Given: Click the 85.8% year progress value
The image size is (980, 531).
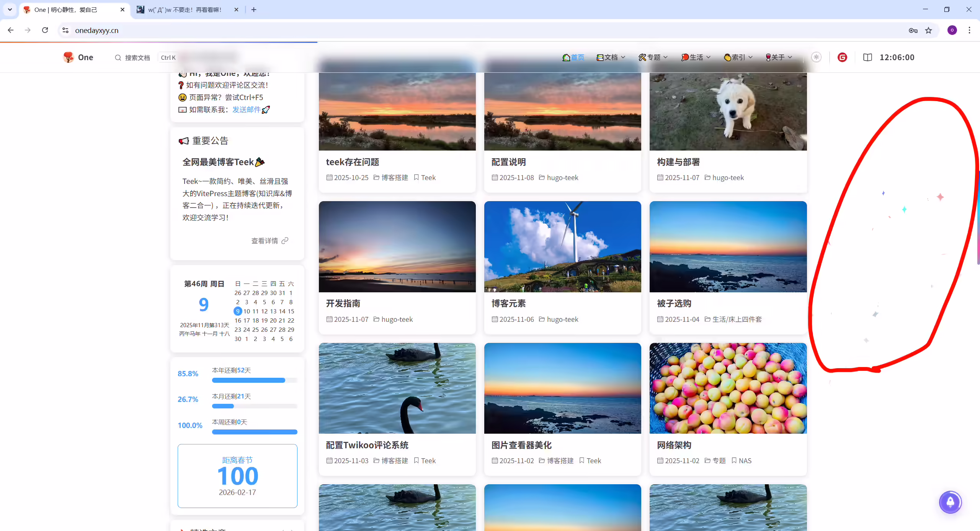Looking at the screenshot, I should 188,374.
